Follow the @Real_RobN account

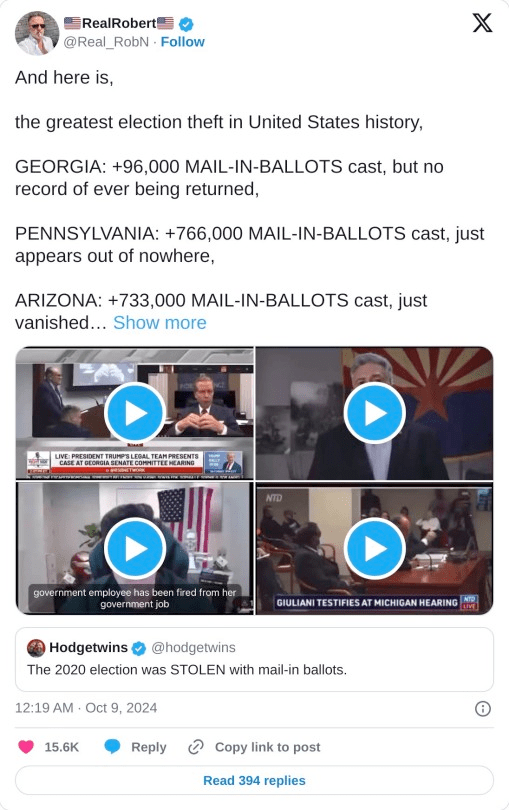pos(182,42)
